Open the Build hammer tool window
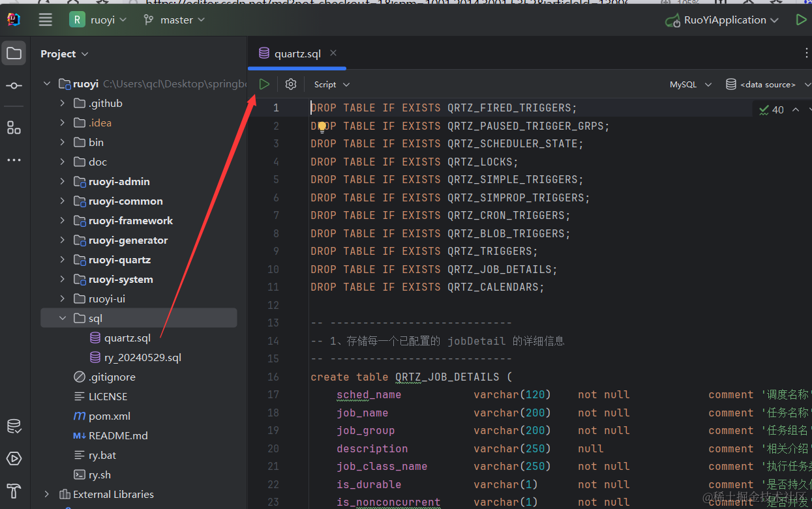 pos(14,490)
